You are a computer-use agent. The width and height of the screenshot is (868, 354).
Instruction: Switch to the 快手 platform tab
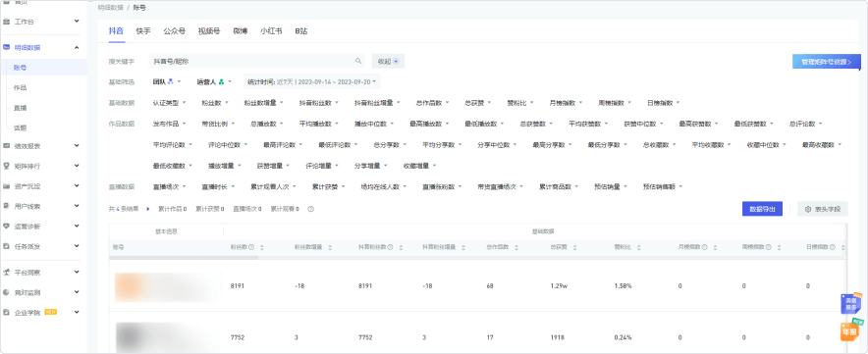[143, 31]
